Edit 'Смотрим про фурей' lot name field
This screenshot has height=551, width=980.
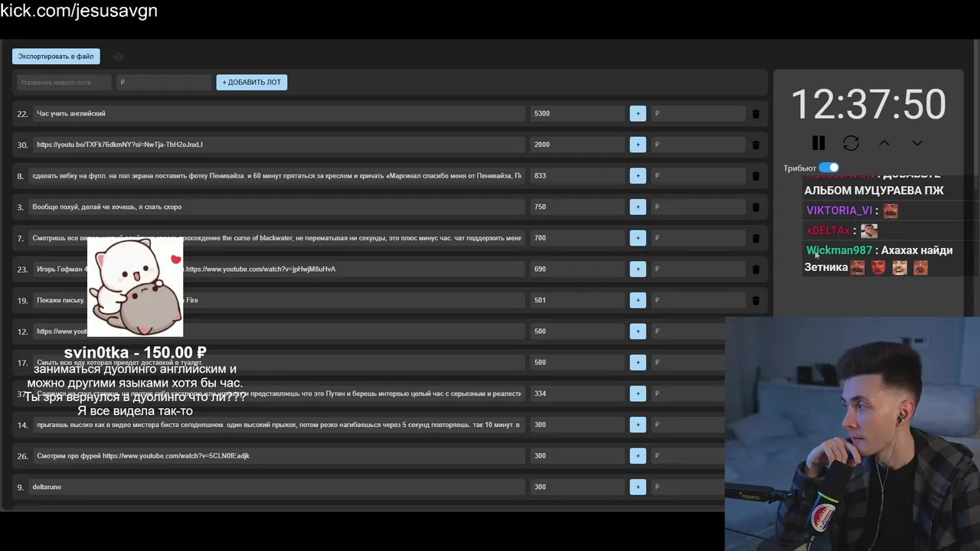tap(279, 455)
